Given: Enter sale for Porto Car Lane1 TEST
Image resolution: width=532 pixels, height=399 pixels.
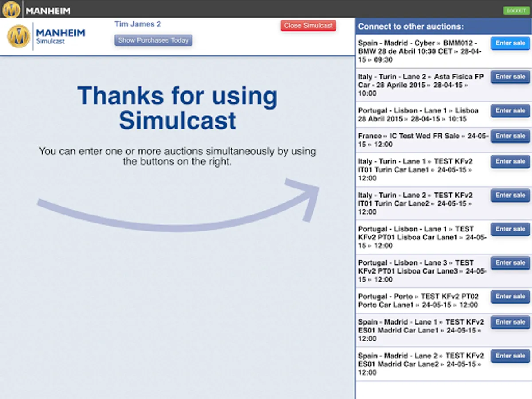Looking at the screenshot, I should 510,296.
